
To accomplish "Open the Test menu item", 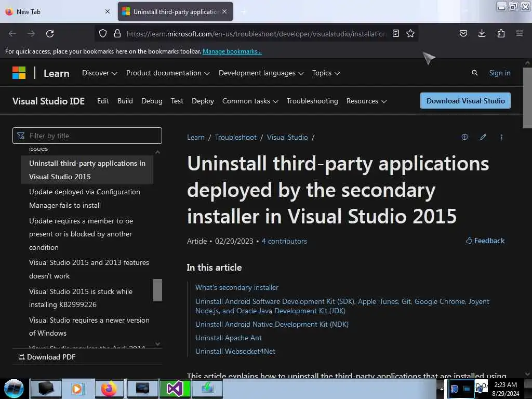I will [177, 101].
